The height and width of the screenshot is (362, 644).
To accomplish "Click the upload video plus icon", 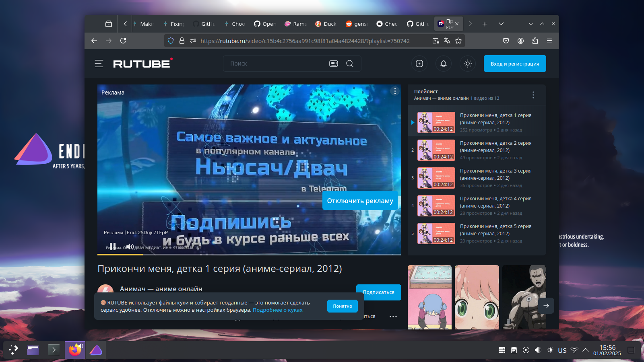I will pos(419,64).
